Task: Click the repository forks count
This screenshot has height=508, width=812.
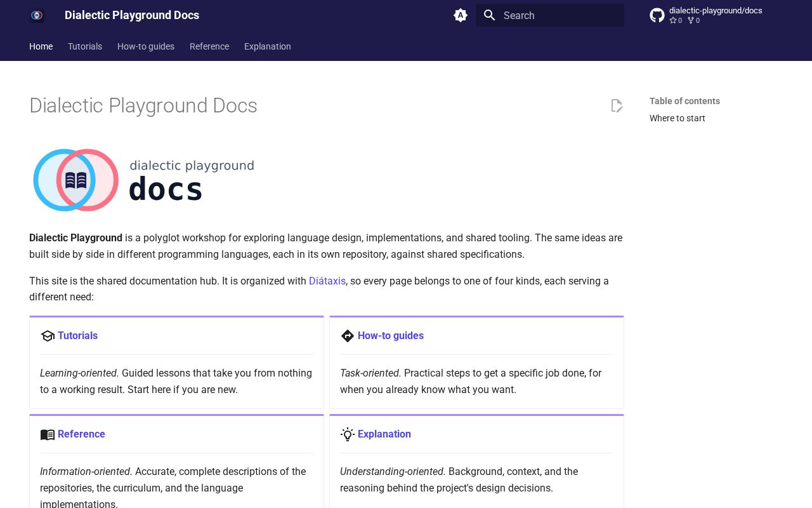Action: pyautogui.click(x=694, y=20)
